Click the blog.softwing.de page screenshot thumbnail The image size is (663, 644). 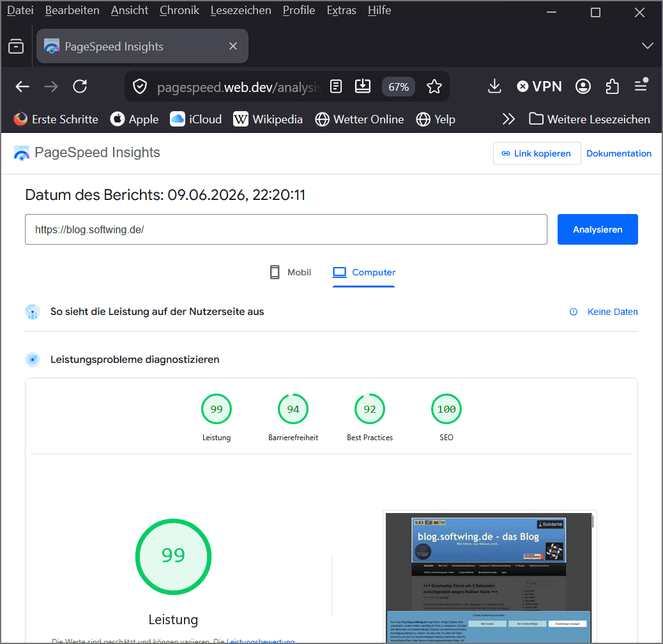[x=489, y=577]
